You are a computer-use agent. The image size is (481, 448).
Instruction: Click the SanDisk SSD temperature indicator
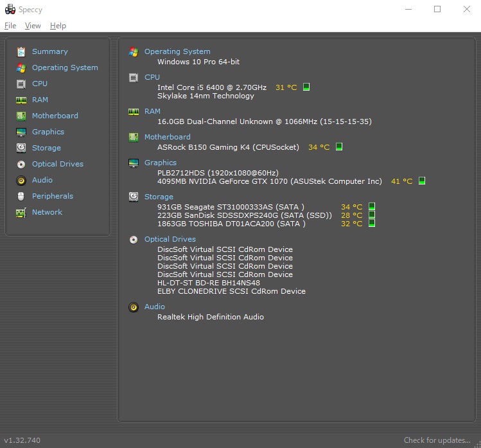pos(371,215)
